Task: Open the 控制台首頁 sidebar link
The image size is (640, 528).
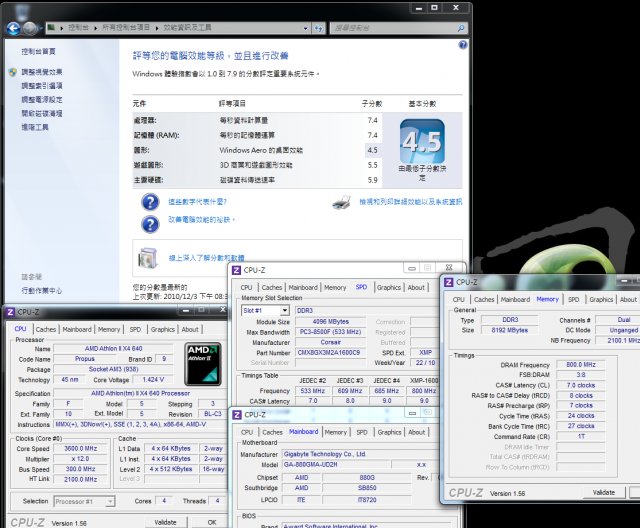Action: pos(38,51)
